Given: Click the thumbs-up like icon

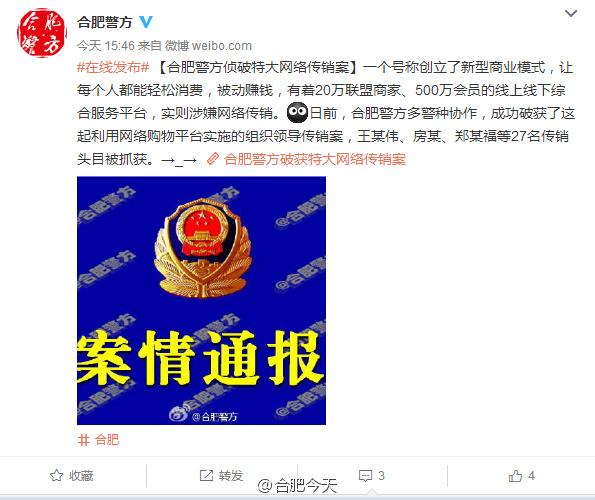Looking at the screenshot, I should (x=515, y=475).
